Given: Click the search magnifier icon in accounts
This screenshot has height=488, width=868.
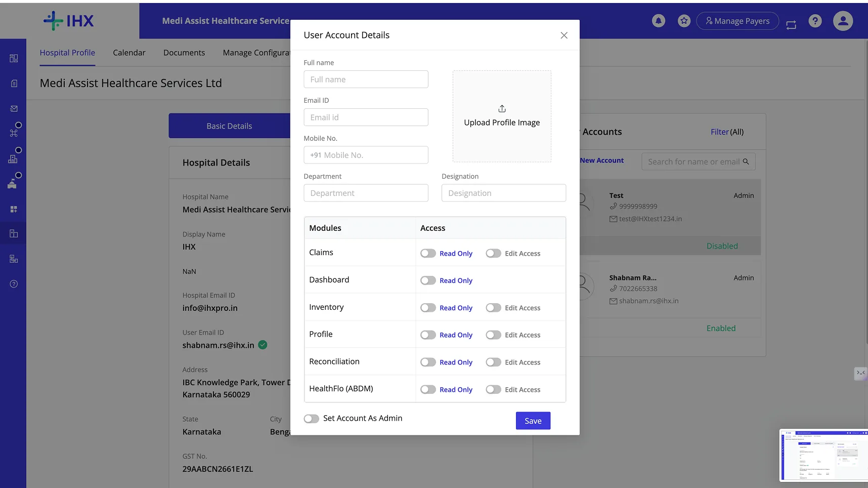Looking at the screenshot, I should 746,161.
